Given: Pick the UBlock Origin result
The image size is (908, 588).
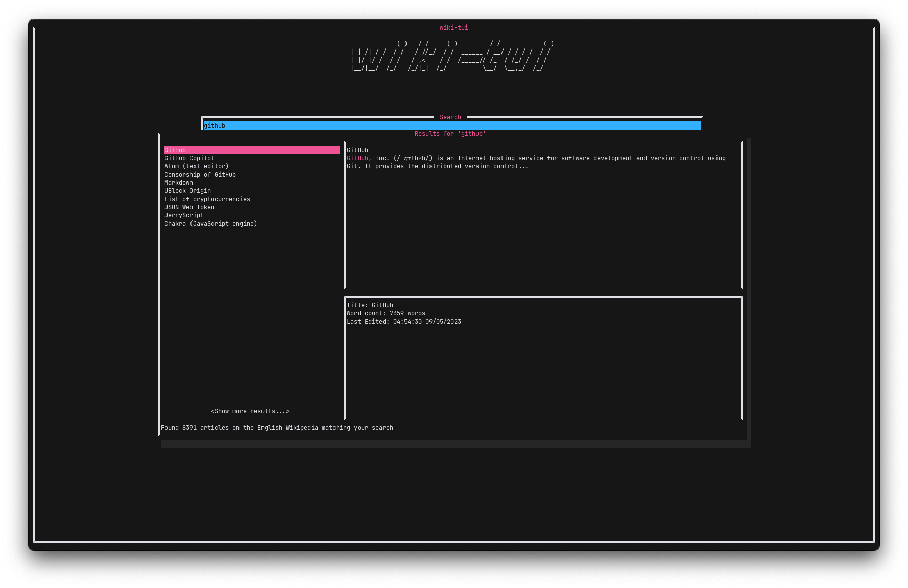Looking at the screenshot, I should point(187,191).
